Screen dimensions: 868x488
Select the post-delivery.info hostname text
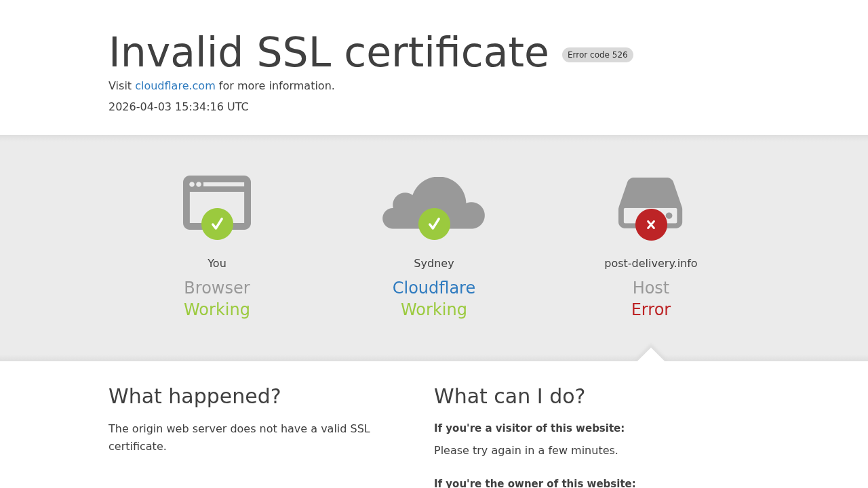650,262
